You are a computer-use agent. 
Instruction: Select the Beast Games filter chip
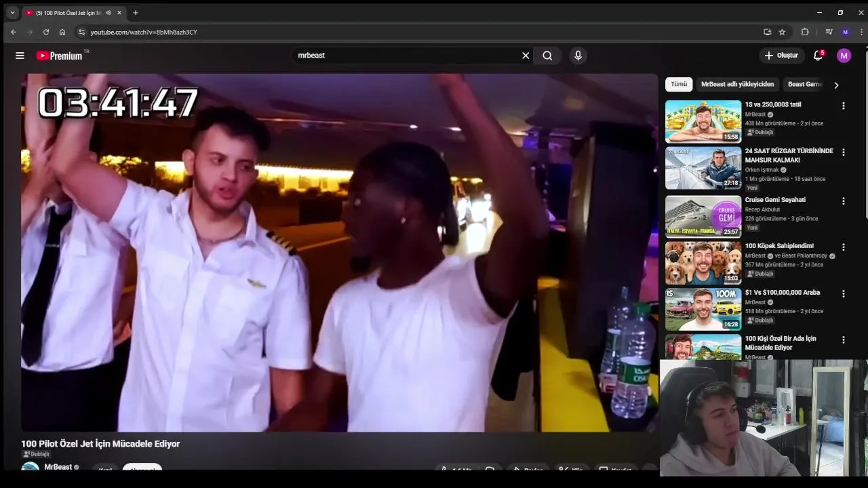coord(805,84)
